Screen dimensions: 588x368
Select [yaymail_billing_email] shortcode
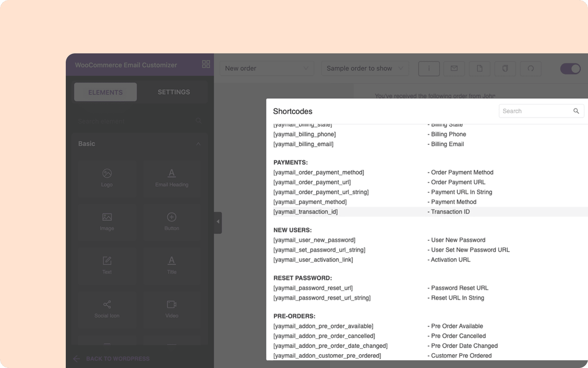[x=304, y=144]
